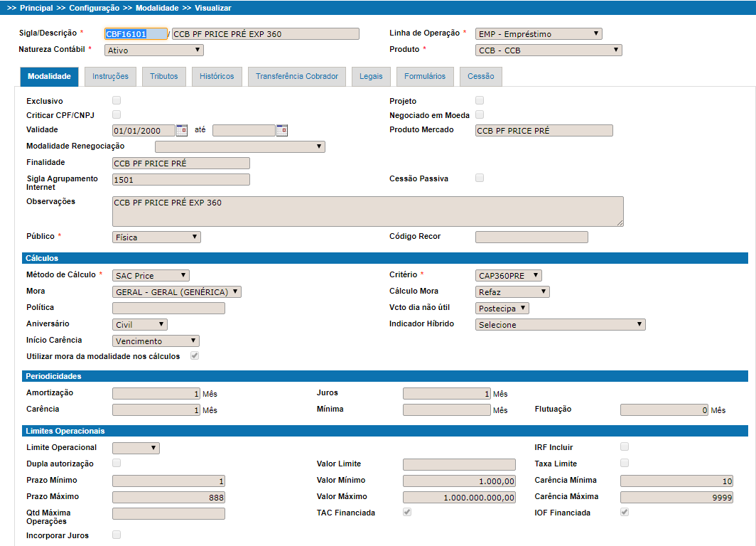The height and width of the screenshot is (546, 756).
Task: Click Visualizar in the breadcrumb
Action: pyautogui.click(x=212, y=8)
